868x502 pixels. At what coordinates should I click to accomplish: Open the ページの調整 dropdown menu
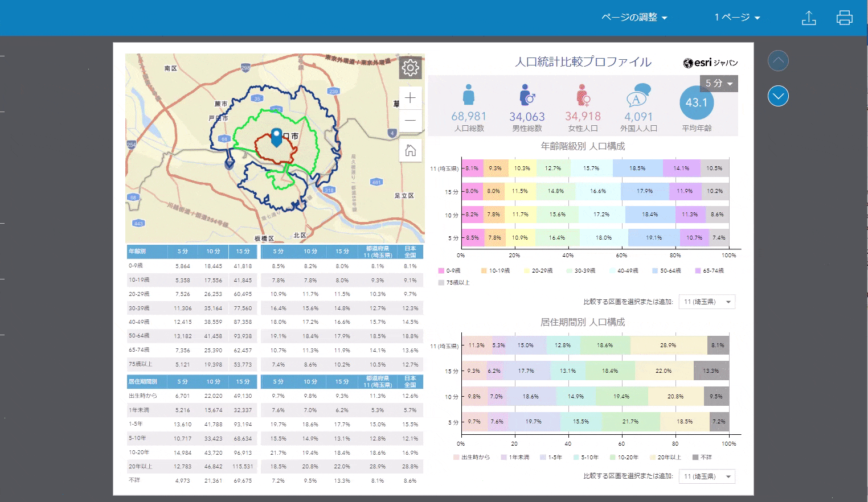634,18
